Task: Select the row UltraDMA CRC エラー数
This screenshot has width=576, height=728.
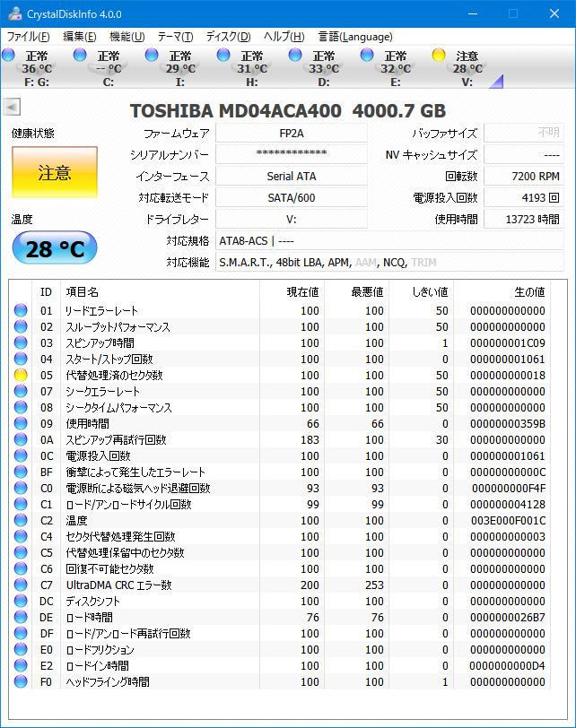Action: tap(280, 585)
